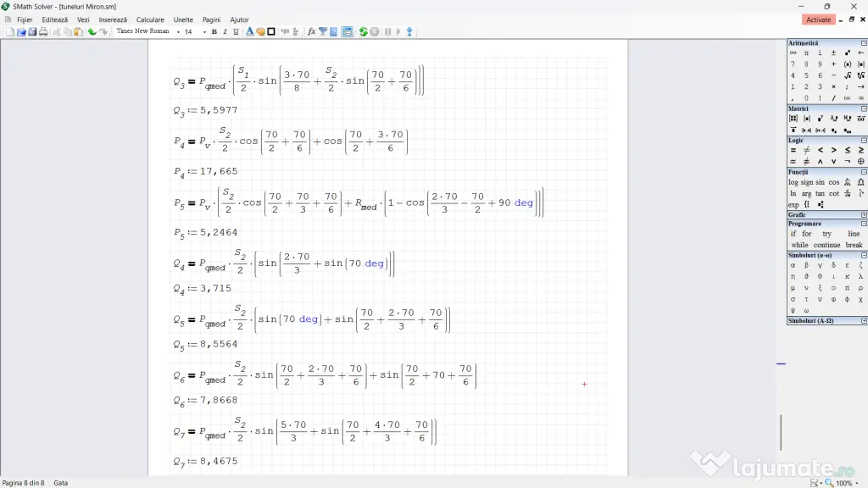Paste from clipboard using the toolbar icon
This screenshot has height=488, width=868.
78,32
